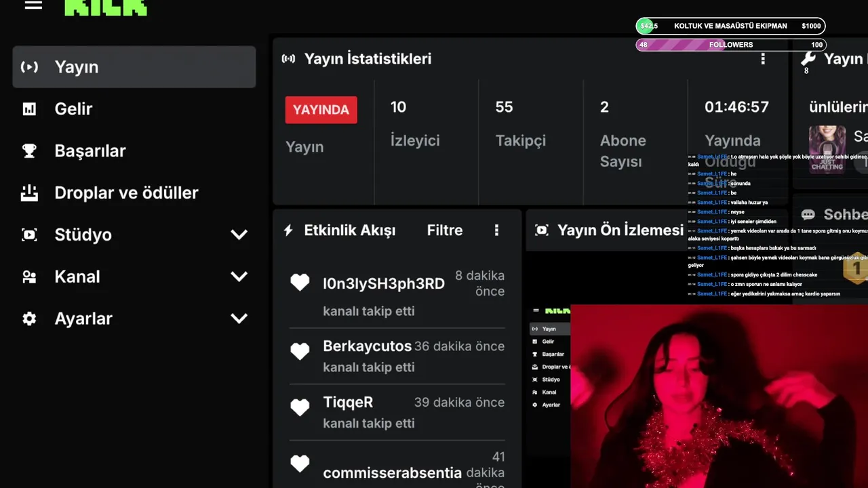868x488 pixels.
Task: Expand the Stüdyo submenu chevron
Action: (x=239, y=235)
